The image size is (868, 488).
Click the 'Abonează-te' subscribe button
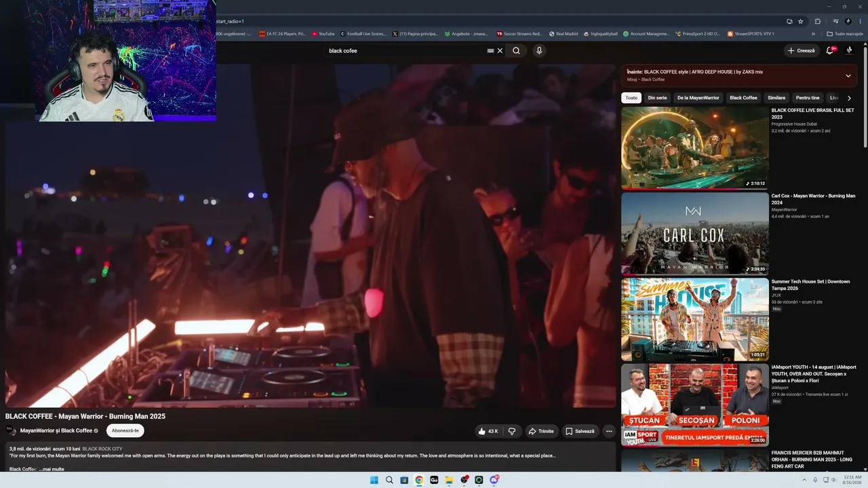tap(125, 430)
